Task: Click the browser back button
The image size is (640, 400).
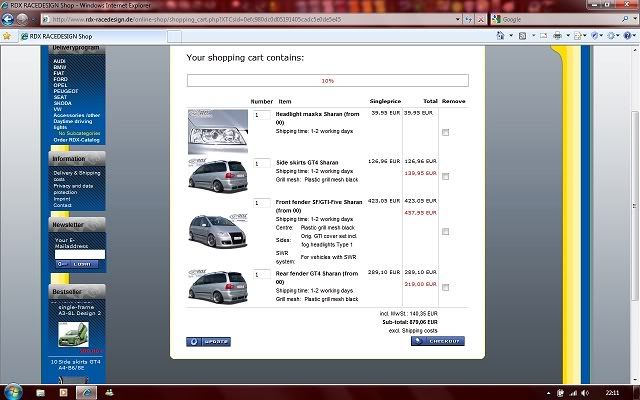Action: pos(8,19)
